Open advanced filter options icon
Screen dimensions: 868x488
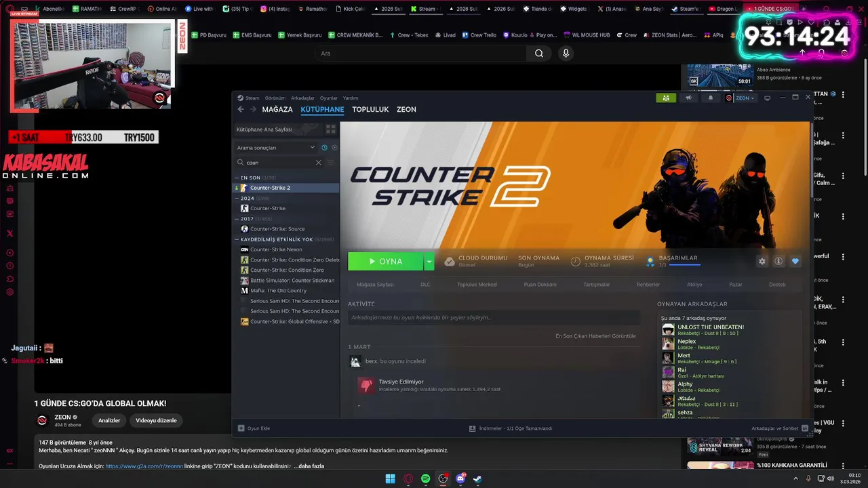331,163
